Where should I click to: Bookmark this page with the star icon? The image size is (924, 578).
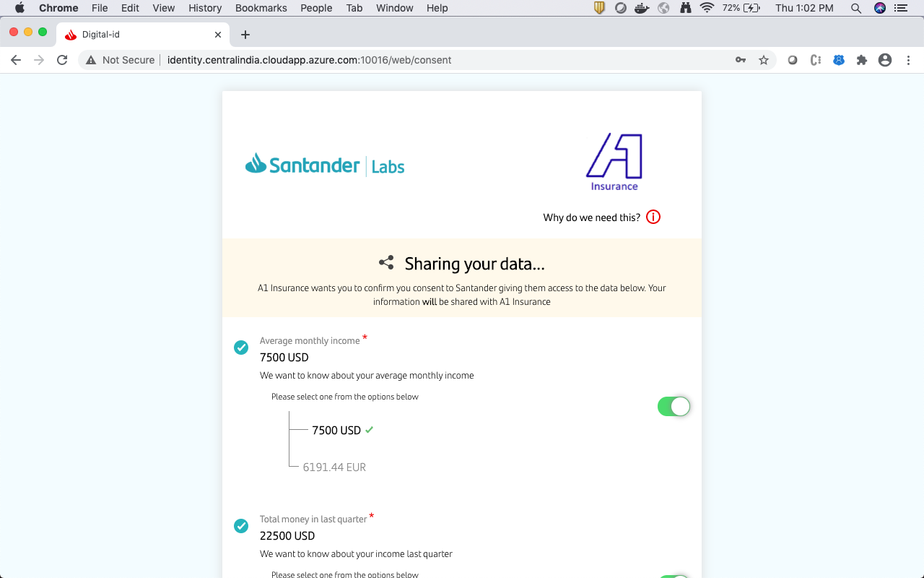coord(764,60)
